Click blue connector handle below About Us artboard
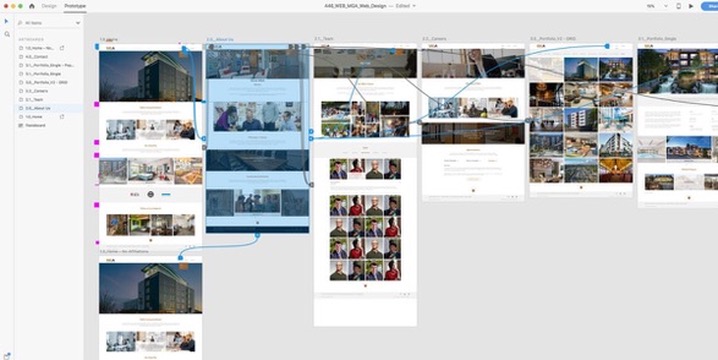The image size is (718, 360). point(257,235)
